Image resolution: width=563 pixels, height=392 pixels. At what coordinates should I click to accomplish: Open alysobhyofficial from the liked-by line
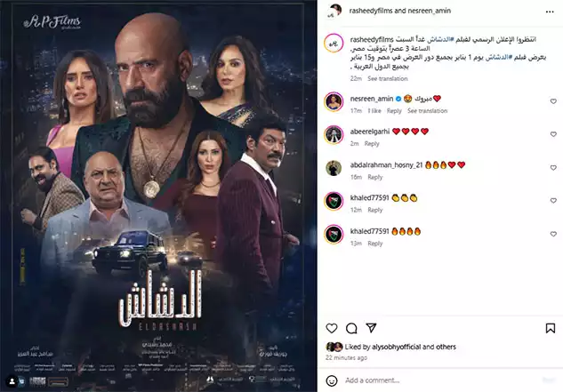coord(397,347)
